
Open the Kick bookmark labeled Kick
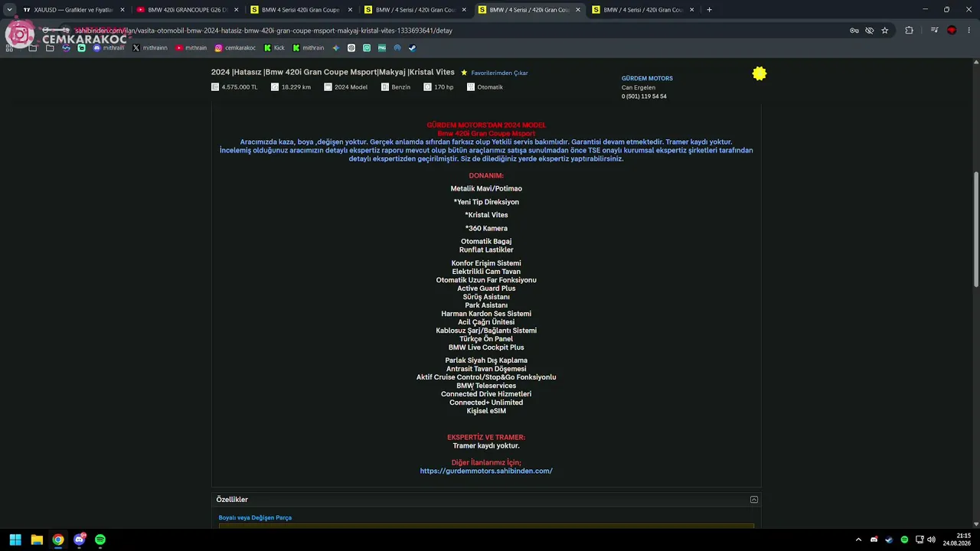coord(274,47)
